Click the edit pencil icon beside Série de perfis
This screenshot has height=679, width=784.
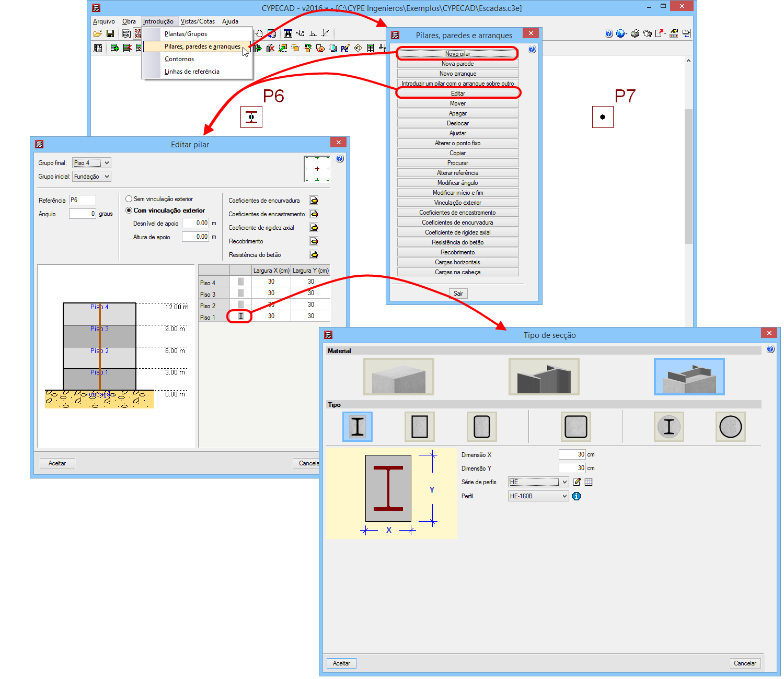point(577,482)
